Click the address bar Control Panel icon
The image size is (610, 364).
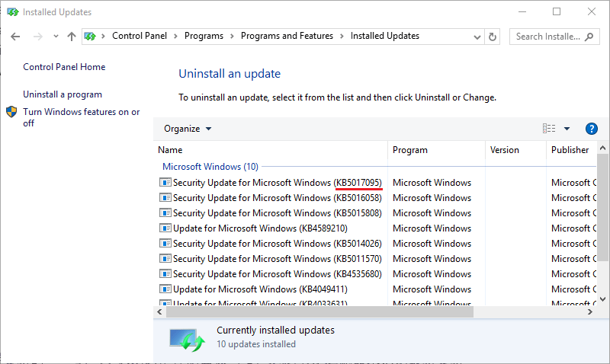tap(90, 36)
